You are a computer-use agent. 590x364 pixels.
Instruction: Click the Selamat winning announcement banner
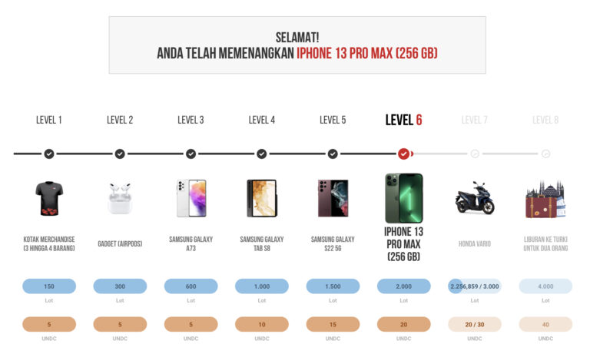pos(297,45)
